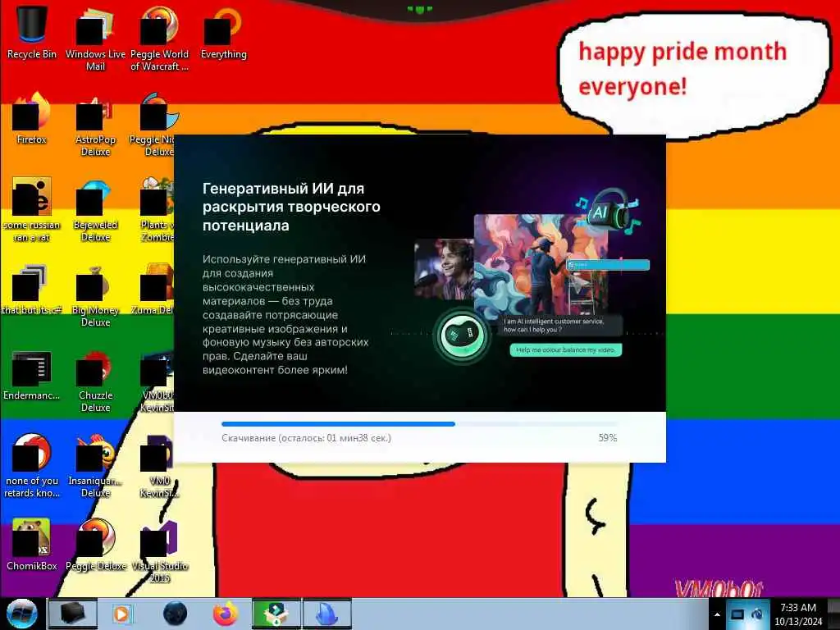Open the Plants vs Zombies shortcut

click(x=157, y=209)
